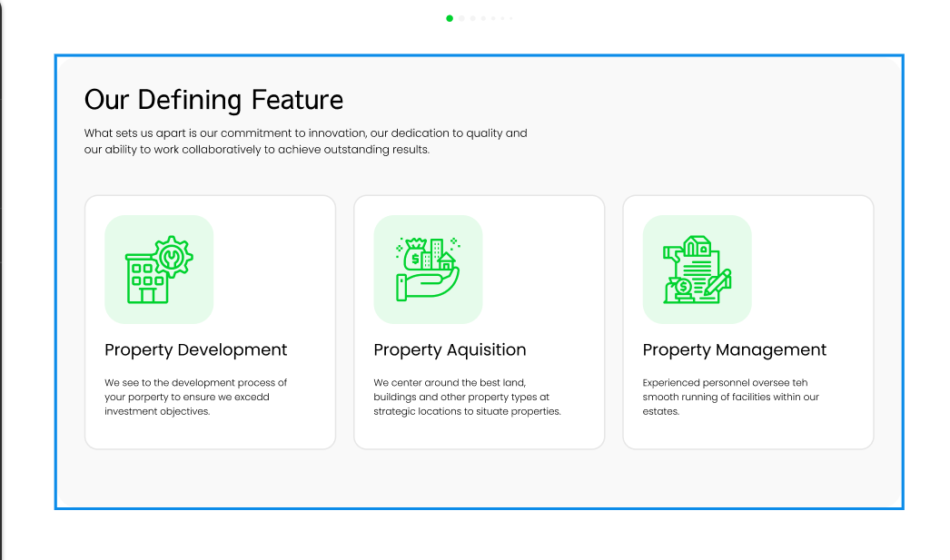
Task: Click the Property Aquisition description text
Action: (467, 398)
